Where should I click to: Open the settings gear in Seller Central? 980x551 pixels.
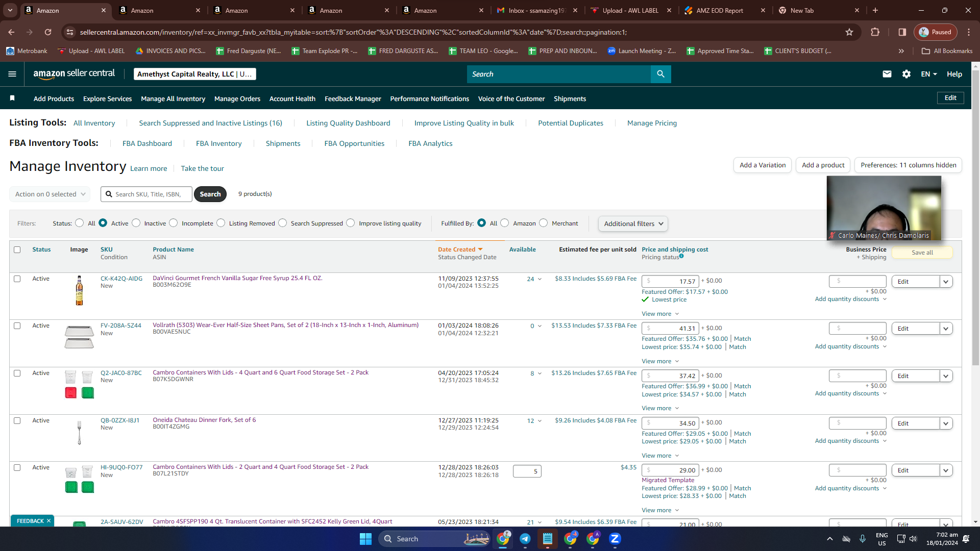pyautogui.click(x=906, y=74)
